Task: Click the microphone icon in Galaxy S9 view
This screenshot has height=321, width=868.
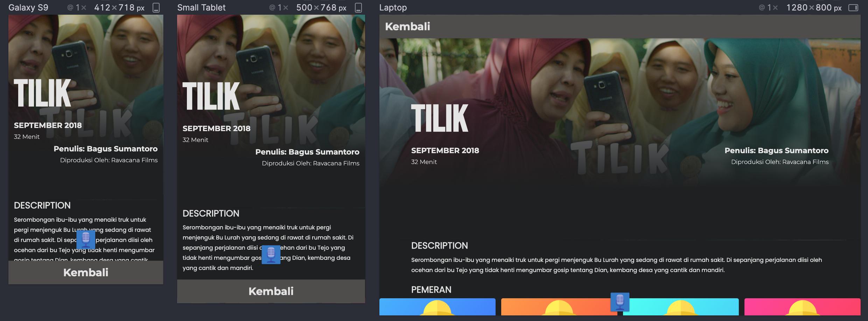Action: (86, 239)
